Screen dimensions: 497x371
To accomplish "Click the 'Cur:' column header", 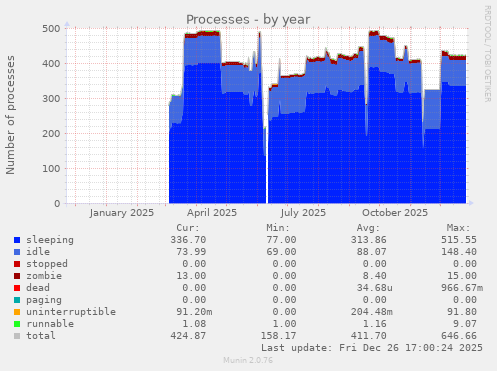I will [188, 228].
